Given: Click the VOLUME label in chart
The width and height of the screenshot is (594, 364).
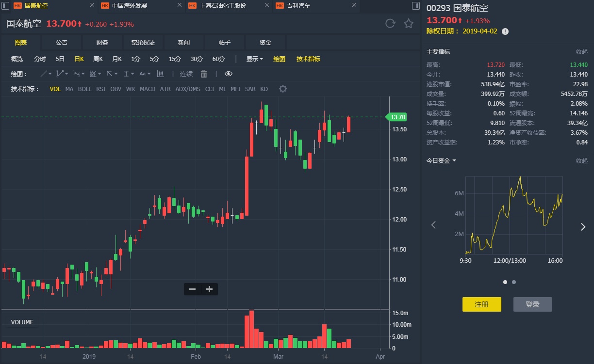Looking at the screenshot, I should click(22, 322).
